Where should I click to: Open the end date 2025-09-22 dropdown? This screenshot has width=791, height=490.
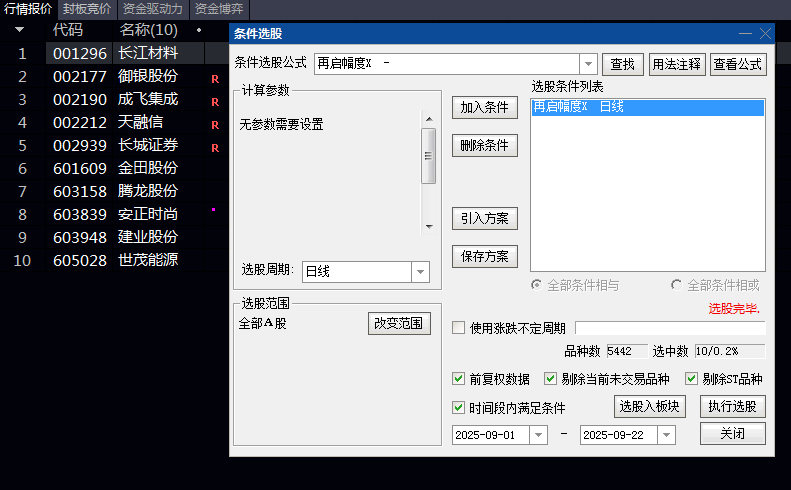point(666,435)
